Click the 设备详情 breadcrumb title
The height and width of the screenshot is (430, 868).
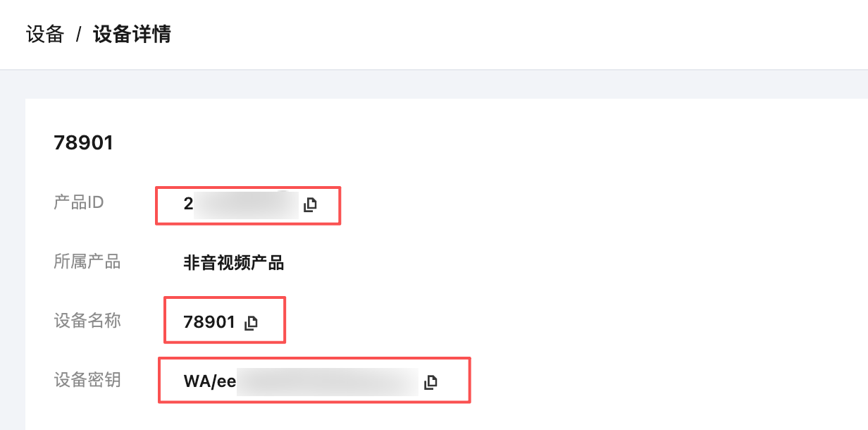pos(132,34)
